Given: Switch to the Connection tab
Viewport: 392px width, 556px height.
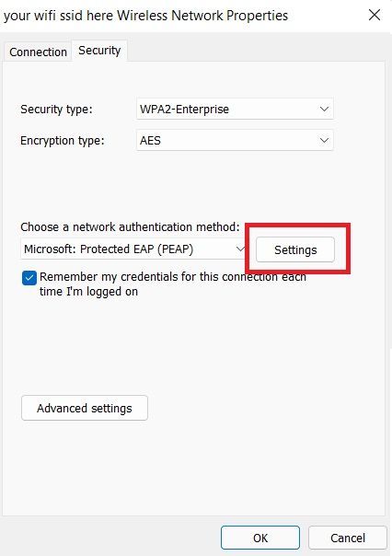Looking at the screenshot, I should click(x=38, y=52).
